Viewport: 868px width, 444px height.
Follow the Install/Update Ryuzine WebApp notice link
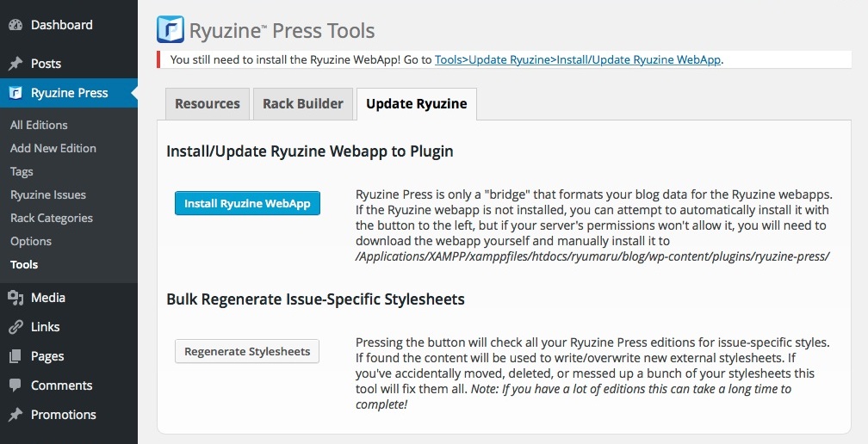(578, 60)
